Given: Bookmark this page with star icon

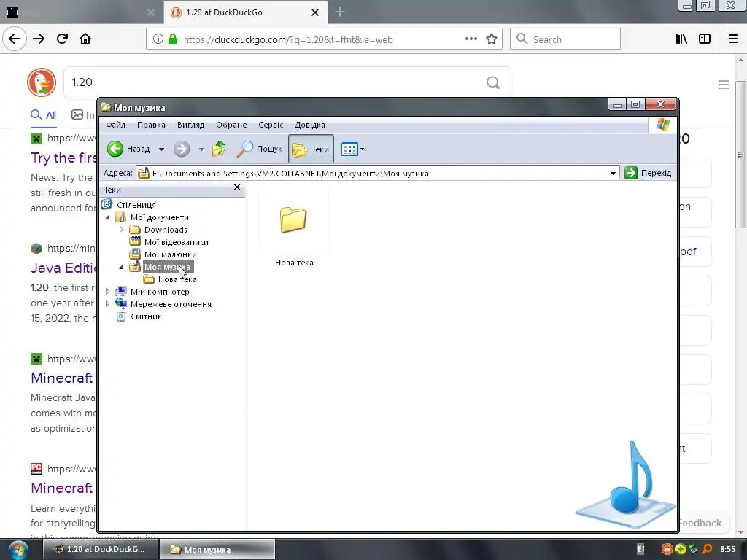Looking at the screenshot, I should [492, 39].
